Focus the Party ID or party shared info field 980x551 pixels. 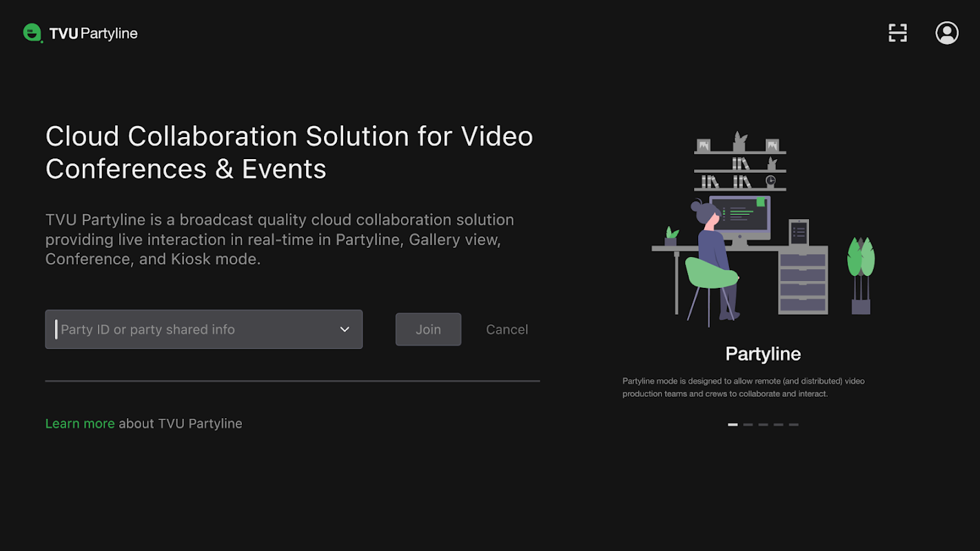204,329
